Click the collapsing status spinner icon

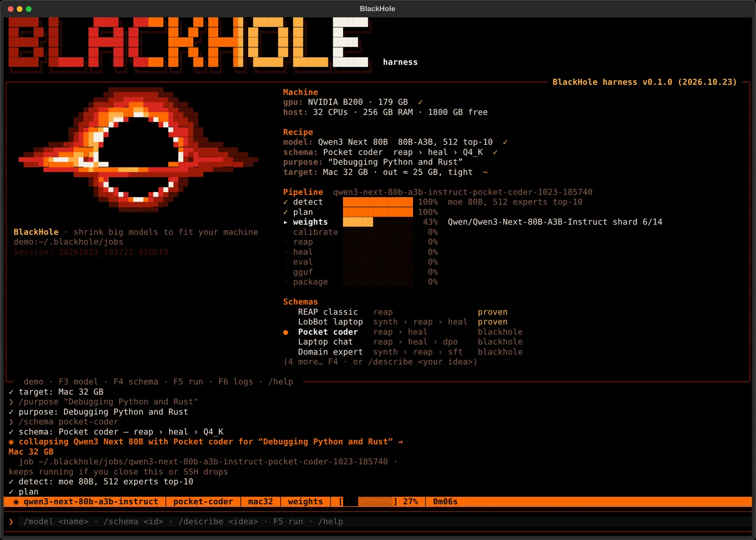pyautogui.click(x=11, y=442)
